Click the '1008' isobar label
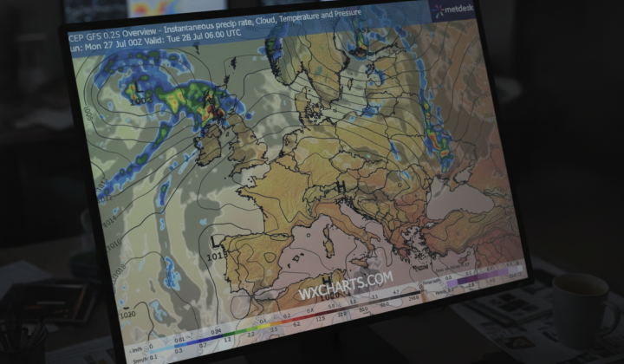This screenshot has width=624, height=364. pyautogui.click(x=88, y=113)
